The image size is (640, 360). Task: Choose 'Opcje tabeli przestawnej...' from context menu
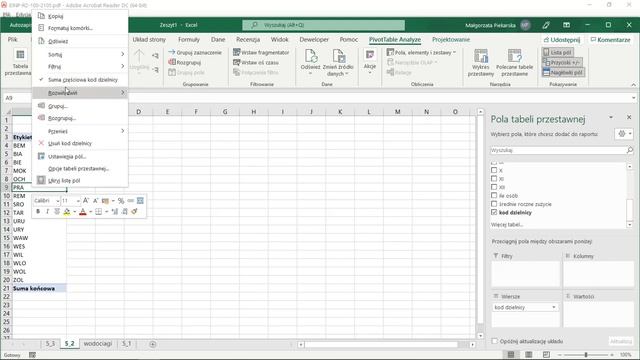point(80,168)
